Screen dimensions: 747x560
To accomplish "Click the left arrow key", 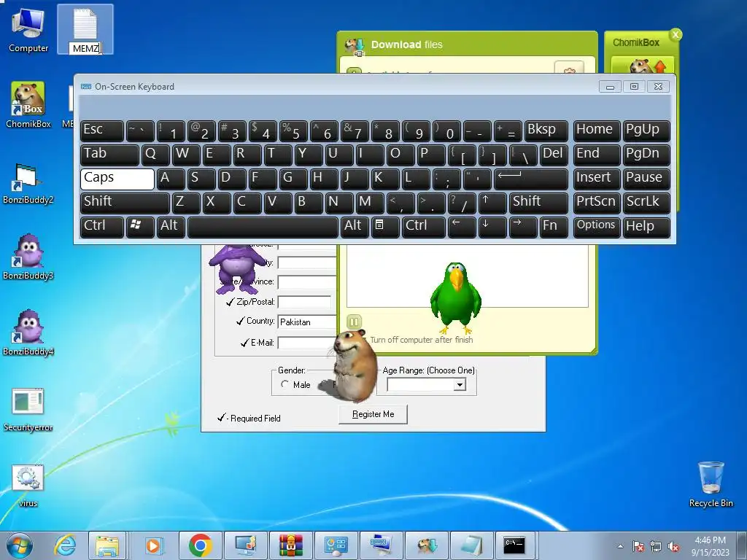I will pos(462,227).
